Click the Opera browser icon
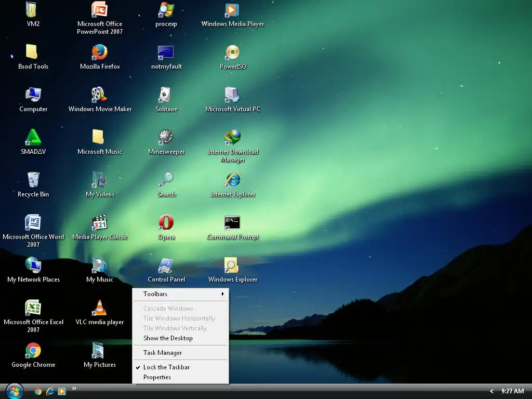The width and height of the screenshot is (532, 399). pyautogui.click(x=166, y=222)
